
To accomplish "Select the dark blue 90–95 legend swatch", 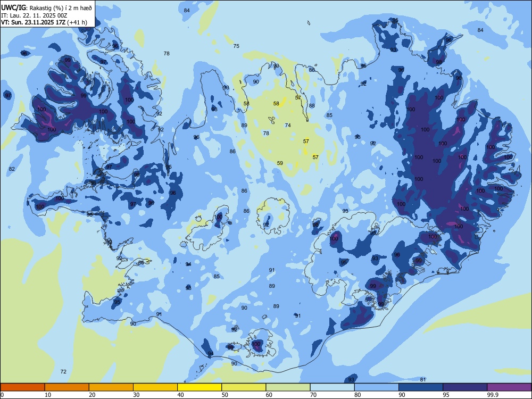I will tap(421, 387).
